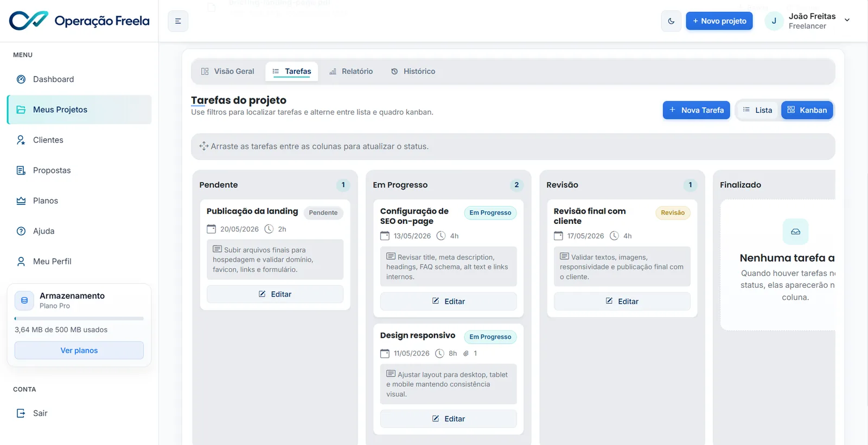Edit the Configuração de SEO on-page task
Viewport: 868px width, 445px height.
pos(449,301)
